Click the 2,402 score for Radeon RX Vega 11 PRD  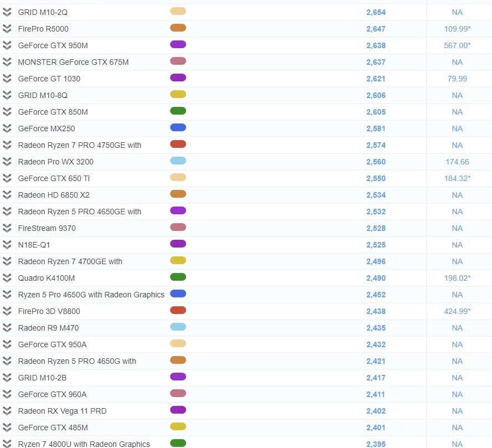(376, 411)
